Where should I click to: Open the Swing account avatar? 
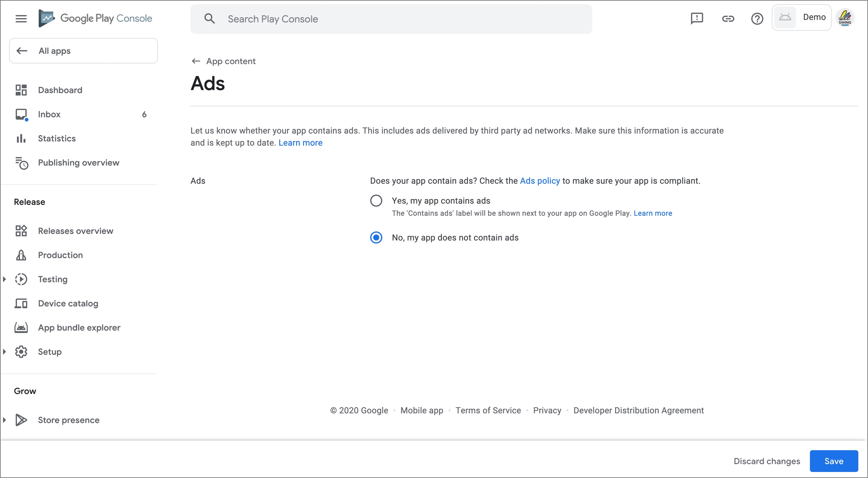pyautogui.click(x=845, y=18)
